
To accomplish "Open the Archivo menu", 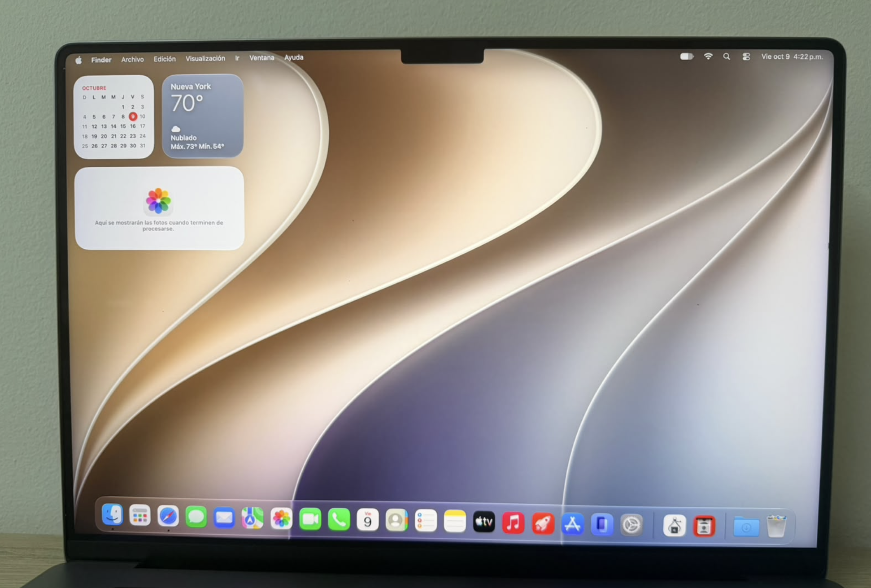I will click(132, 59).
